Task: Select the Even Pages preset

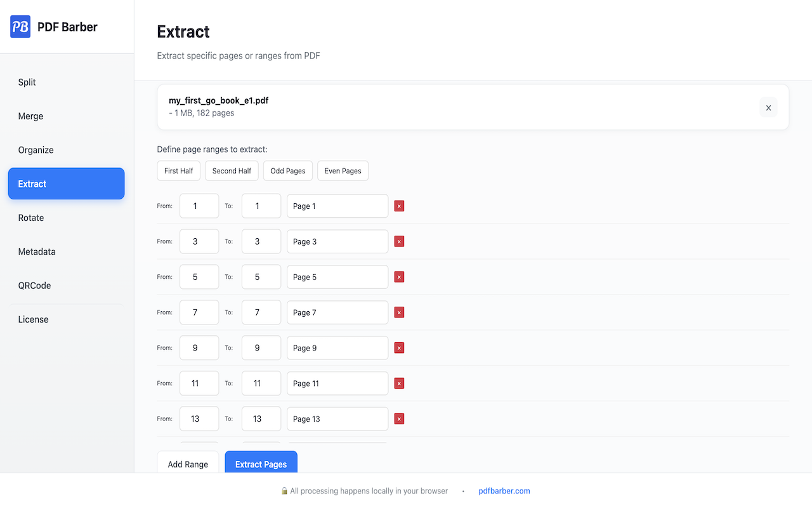Action: 343,170
